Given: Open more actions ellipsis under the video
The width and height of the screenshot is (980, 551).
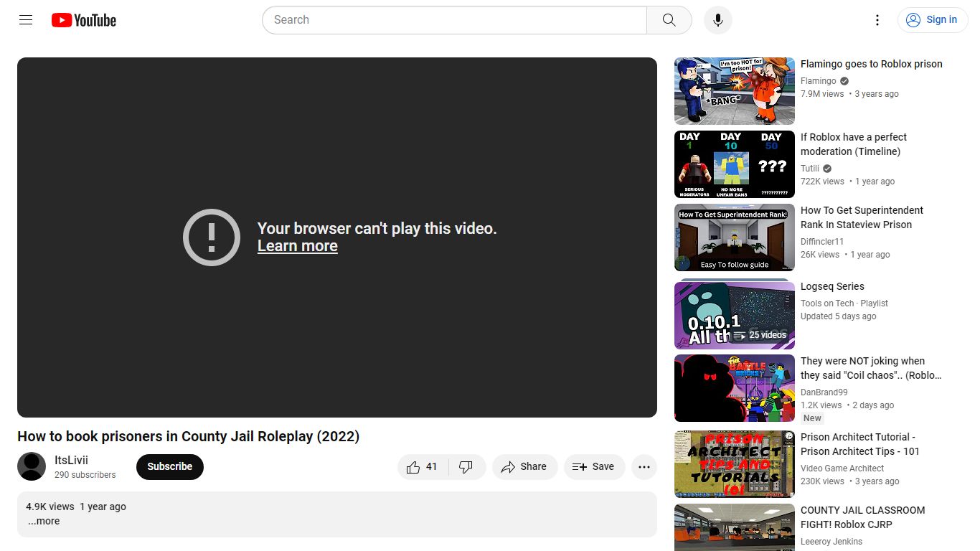Looking at the screenshot, I should coord(644,467).
